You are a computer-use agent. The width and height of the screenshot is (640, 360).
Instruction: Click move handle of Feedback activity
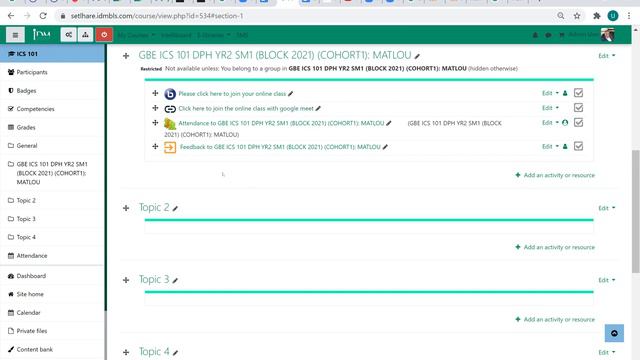[x=155, y=147]
